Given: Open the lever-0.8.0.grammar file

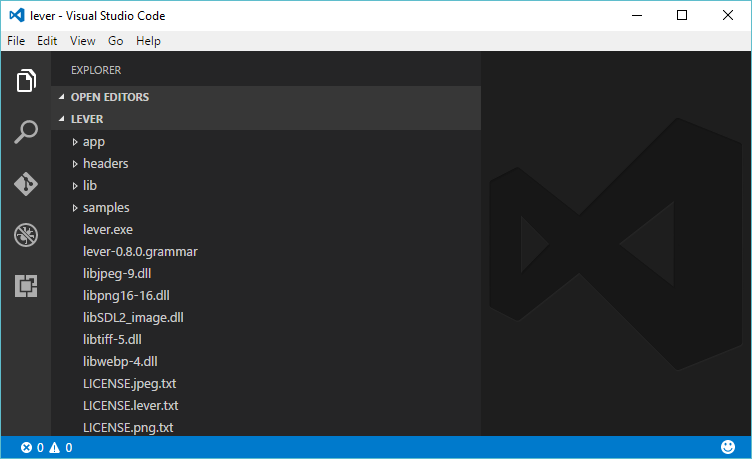Looking at the screenshot, I should click(x=140, y=252).
